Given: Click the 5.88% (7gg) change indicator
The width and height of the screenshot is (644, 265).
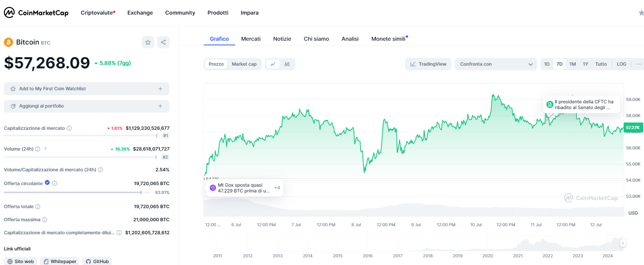Looking at the screenshot, I should coord(113,63).
